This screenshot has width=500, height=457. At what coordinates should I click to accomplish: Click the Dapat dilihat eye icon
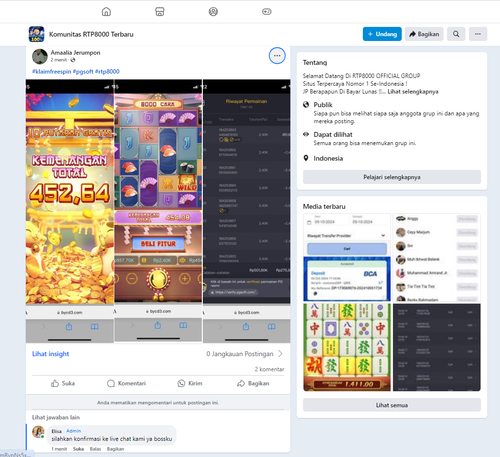306,134
